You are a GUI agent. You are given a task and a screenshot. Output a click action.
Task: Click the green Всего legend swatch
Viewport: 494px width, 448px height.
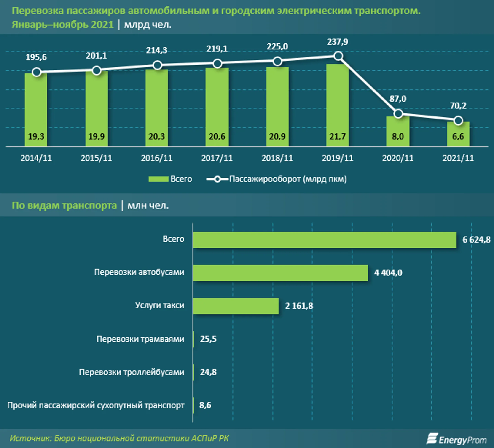tap(158, 179)
